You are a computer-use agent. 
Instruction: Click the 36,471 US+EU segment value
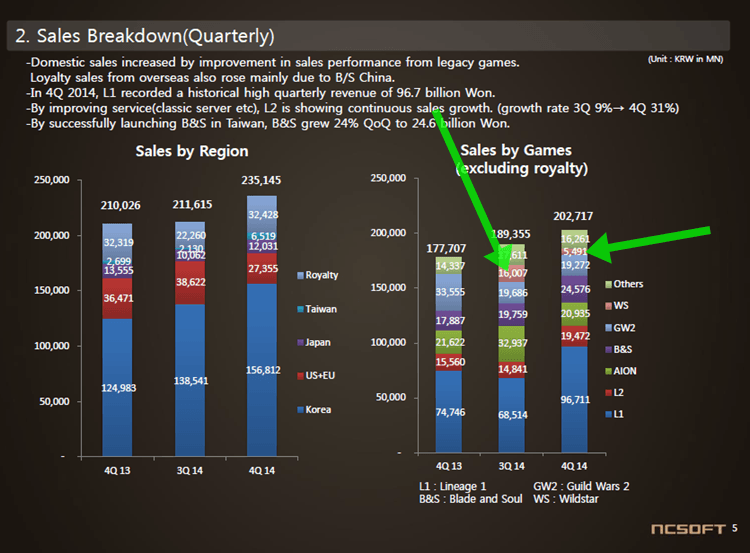119,298
